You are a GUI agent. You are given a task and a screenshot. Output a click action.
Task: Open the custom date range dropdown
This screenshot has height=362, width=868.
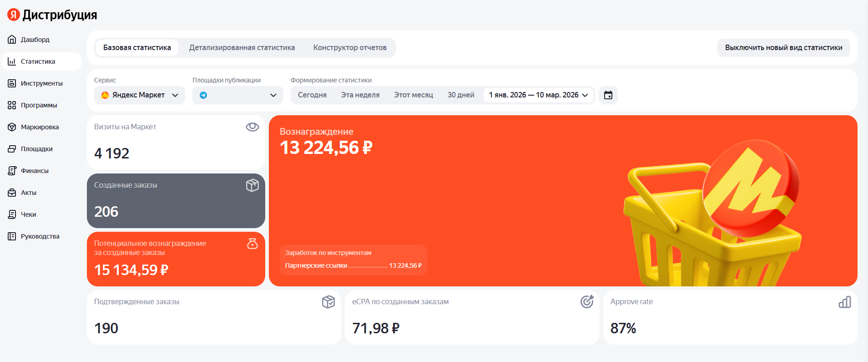click(x=539, y=95)
